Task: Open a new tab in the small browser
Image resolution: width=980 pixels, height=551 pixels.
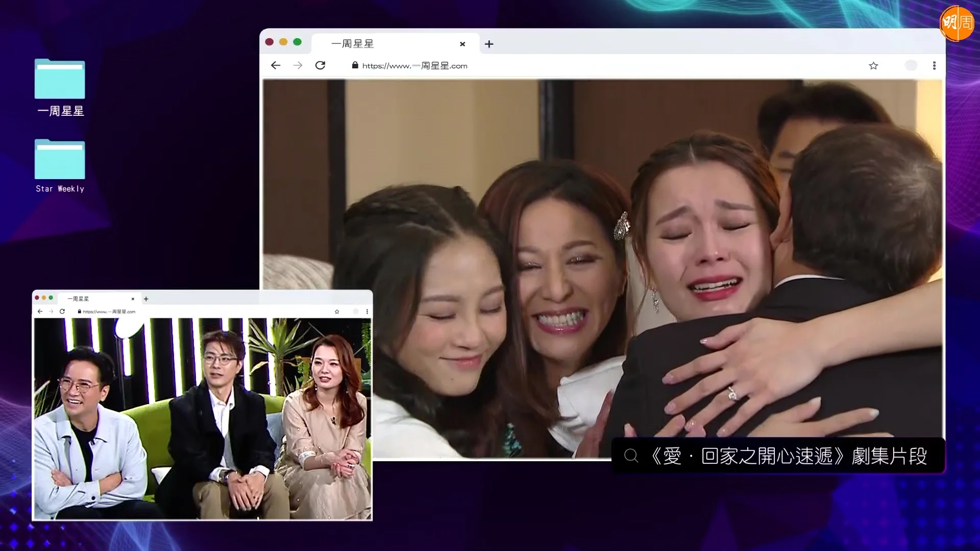Action: [146, 299]
